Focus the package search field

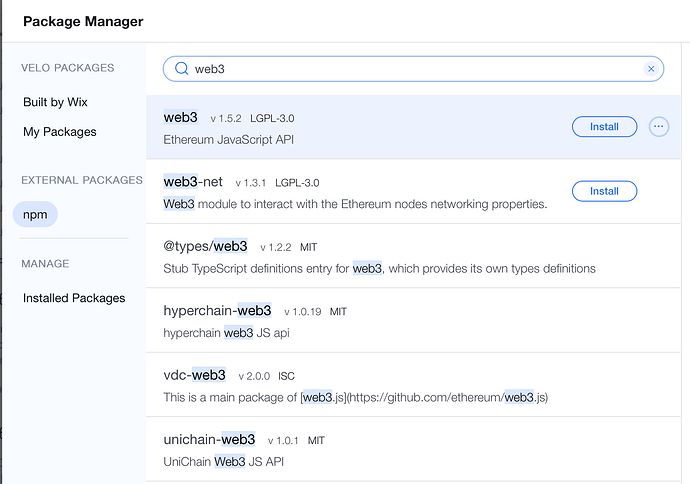click(x=410, y=69)
